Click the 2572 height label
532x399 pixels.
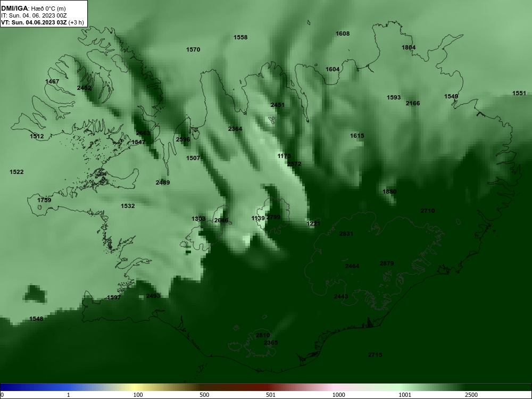pyautogui.click(x=294, y=164)
